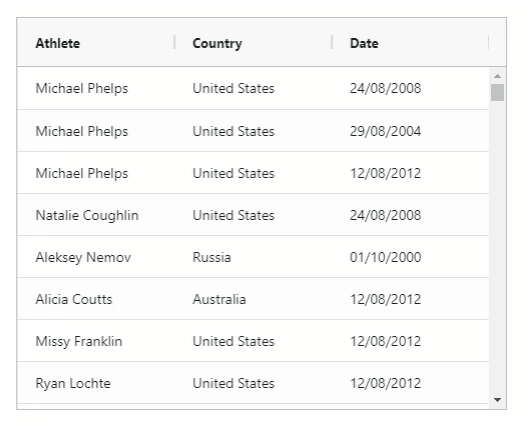Click Ryan Lochte's 12/08/2012 date cell
This screenshot has width=524, height=427.
tap(410, 383)
